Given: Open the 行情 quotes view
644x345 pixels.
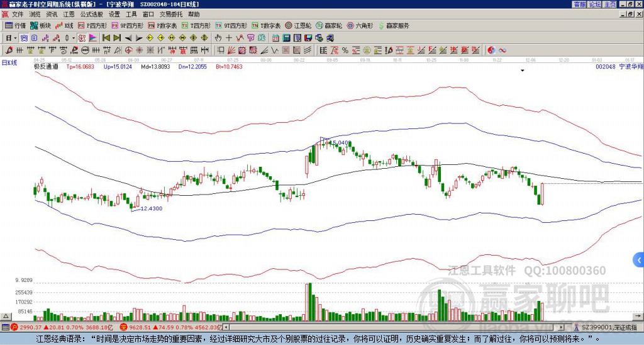Looking at the screenshot, I should pos(15,25).
